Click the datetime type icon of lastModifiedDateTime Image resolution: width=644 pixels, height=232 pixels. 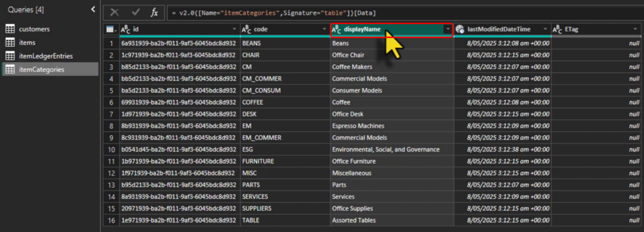pyautogui.click(x=460, y=30)
